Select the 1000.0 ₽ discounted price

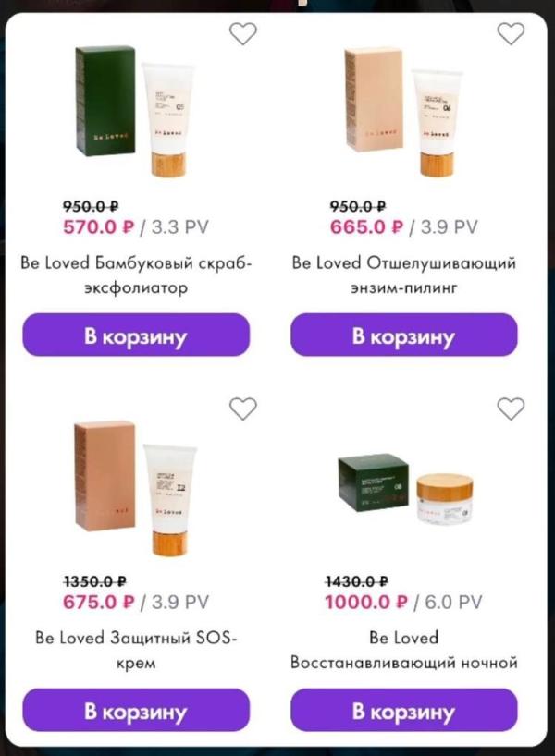pos(366,603)
